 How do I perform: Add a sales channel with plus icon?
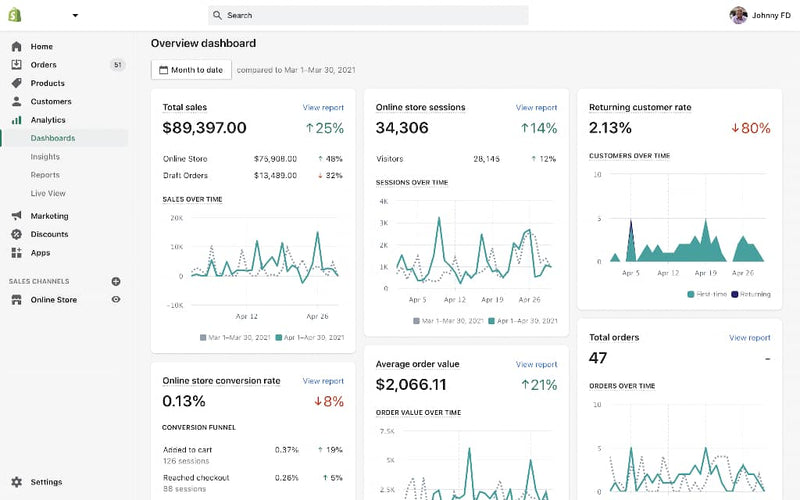pos(116,282)
